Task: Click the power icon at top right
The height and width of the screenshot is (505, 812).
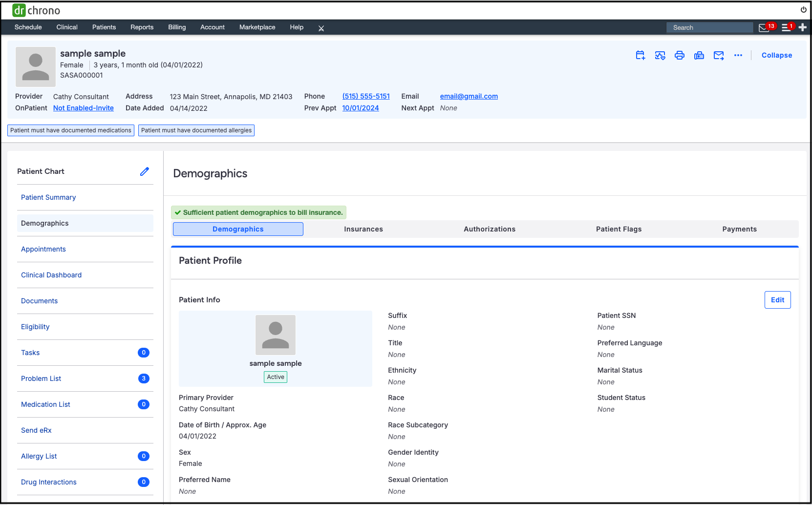Action: pyautogui.click(x=803, y=10)
